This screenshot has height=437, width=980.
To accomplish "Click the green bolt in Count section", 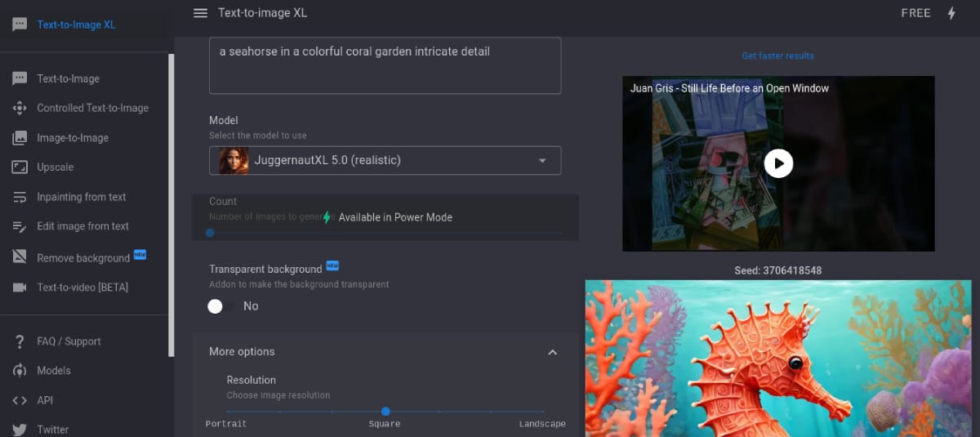I will (327, 217).
